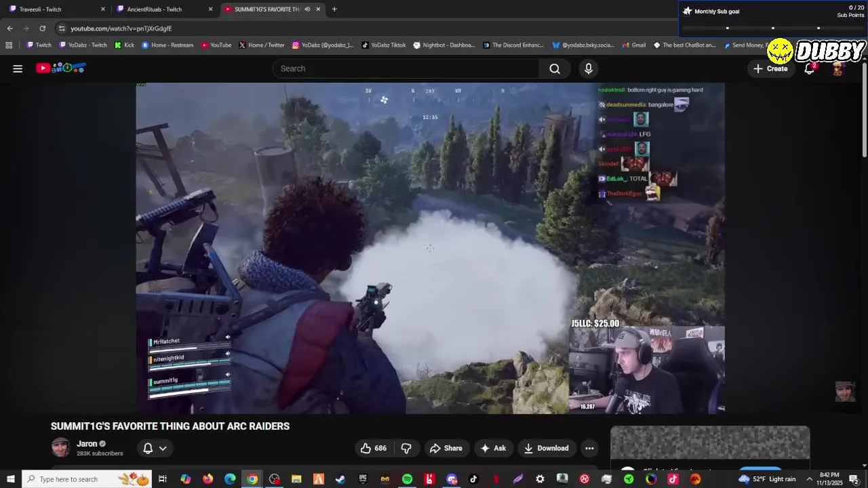The width and height of the screenshot is (868, 488).
Task: Start voice search with microphone icon
Action: 589,68
